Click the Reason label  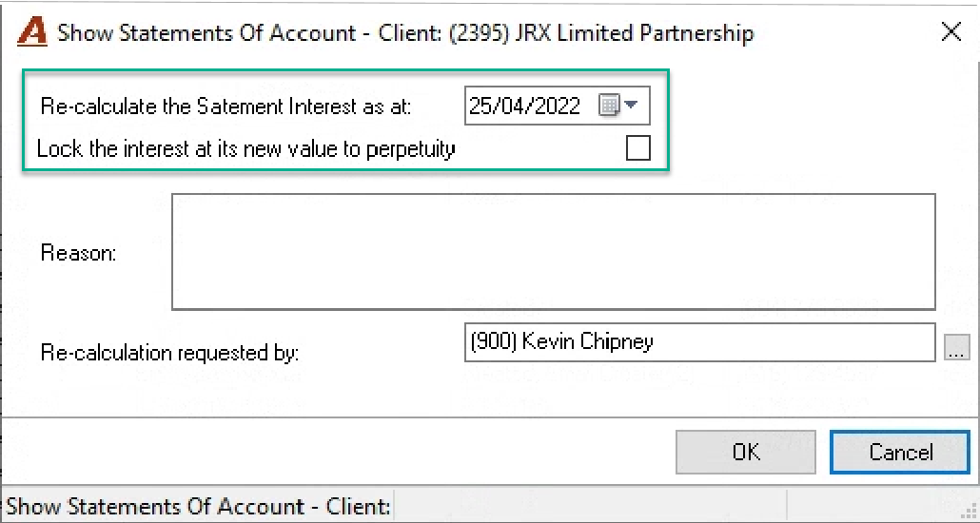(x=79, y=253)
